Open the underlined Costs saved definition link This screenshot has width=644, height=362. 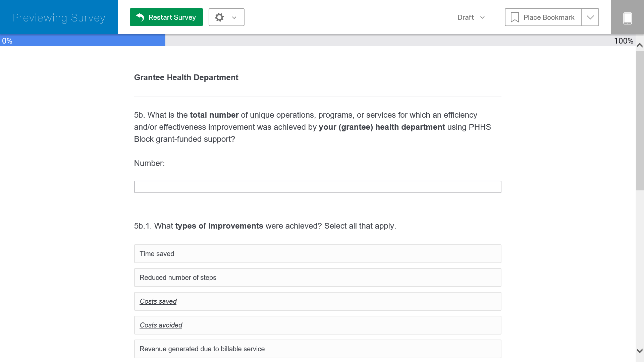coord(158,301)
